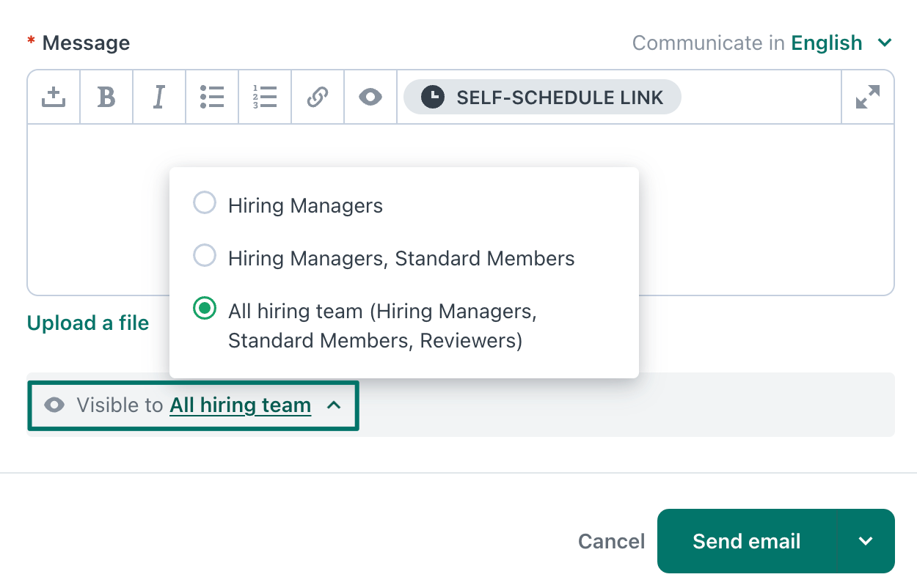Click the visibility eye icon near All hiring team

click(x=54, y=405)
